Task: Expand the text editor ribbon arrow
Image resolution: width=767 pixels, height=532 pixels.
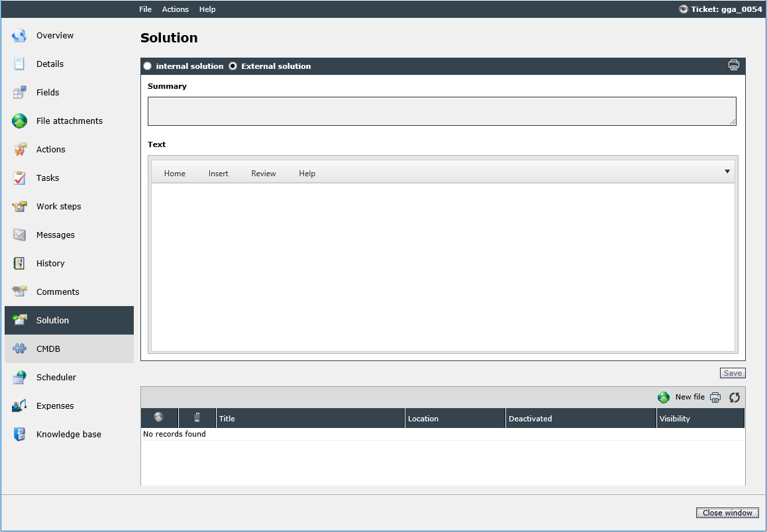Action: click(x=727, y=172)
